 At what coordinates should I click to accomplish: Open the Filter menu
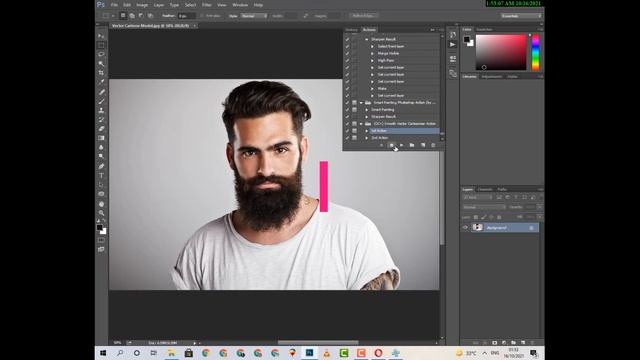tap(207, 5)
